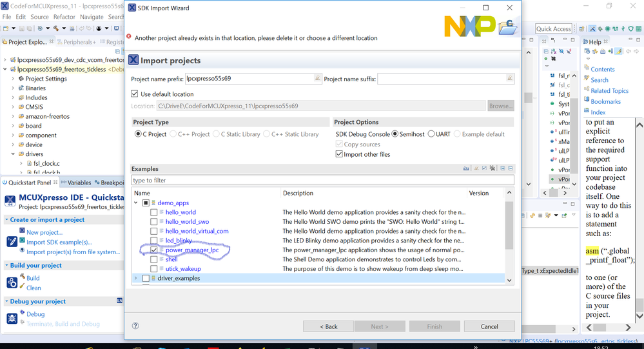This screenshot has width=644, height=349.
Task: Click the eraser clear-filter icon in Examples
Action: [476, 168]
